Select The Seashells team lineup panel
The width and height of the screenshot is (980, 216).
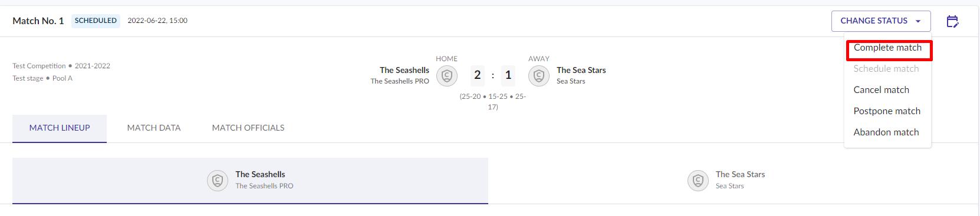[x=250, y=181]
